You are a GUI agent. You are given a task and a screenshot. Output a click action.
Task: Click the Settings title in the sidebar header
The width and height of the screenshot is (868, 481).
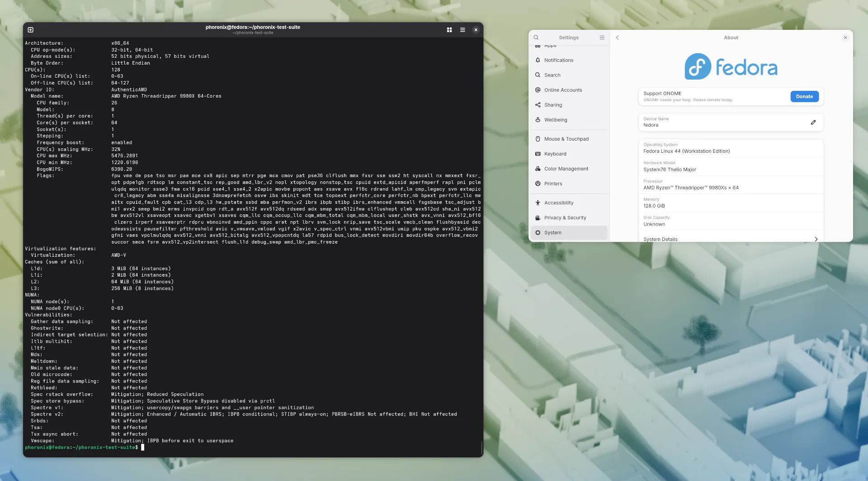[569, 38]
